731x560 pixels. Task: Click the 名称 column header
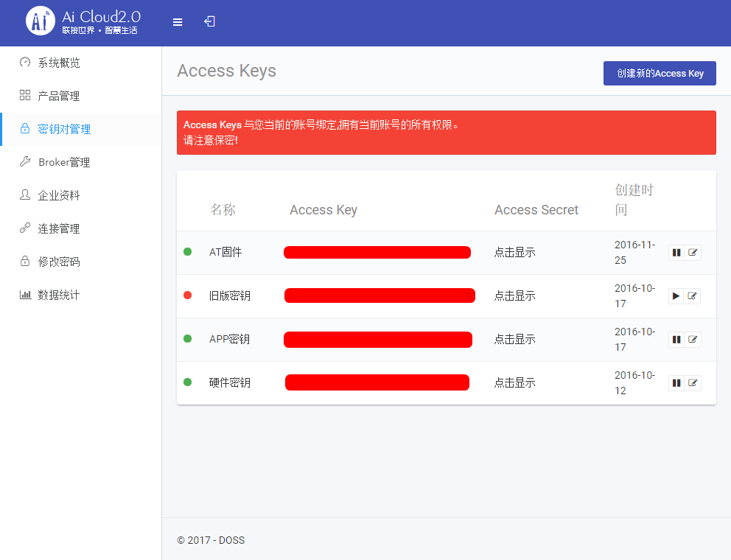[x=223, y=210]
